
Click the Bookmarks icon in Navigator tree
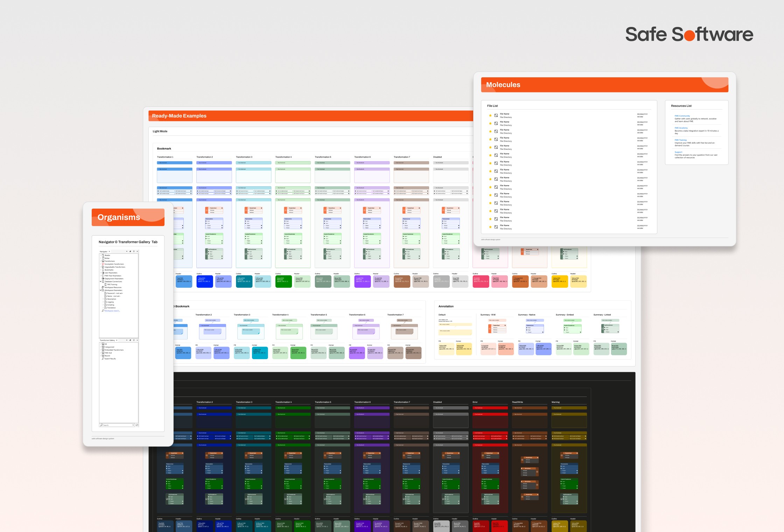(103, 270)
